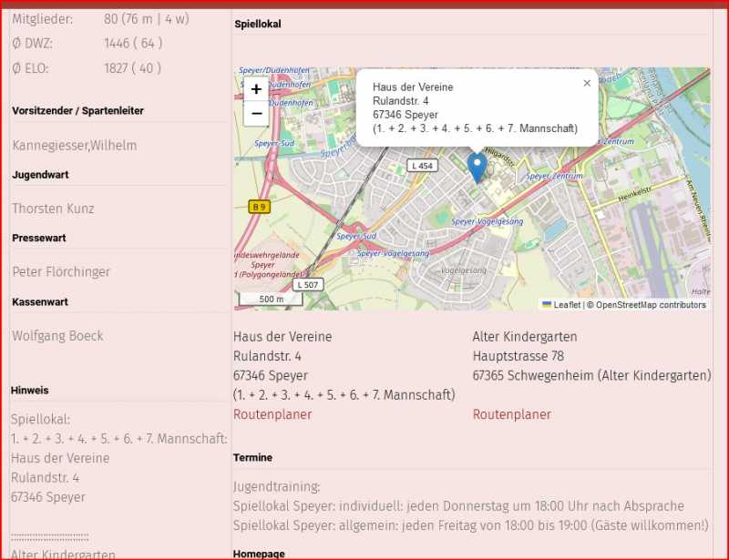Click on Kassenwart Wolfgang Boeck
Screen dimensions: 729x560
pos(57,336)
